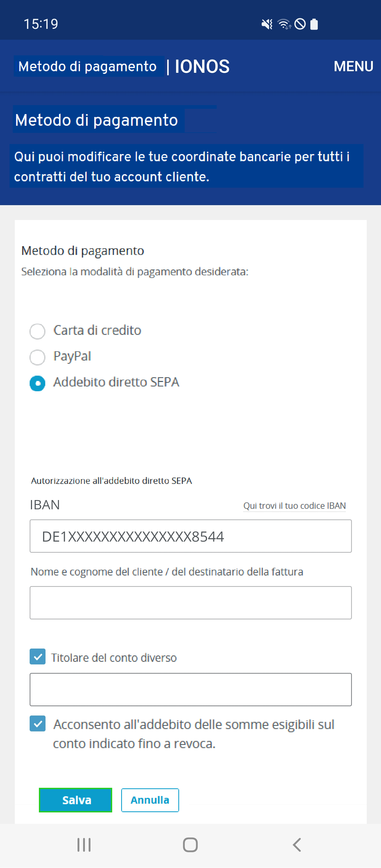Tap the Android home button icon

coord(190,845)
